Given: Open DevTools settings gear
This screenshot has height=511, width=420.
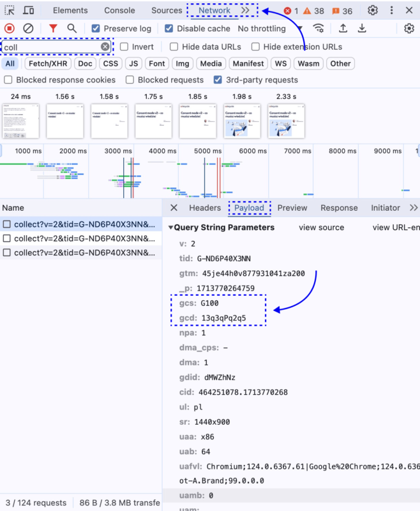Looking at the screenshot, I should (x=373, y=10).
